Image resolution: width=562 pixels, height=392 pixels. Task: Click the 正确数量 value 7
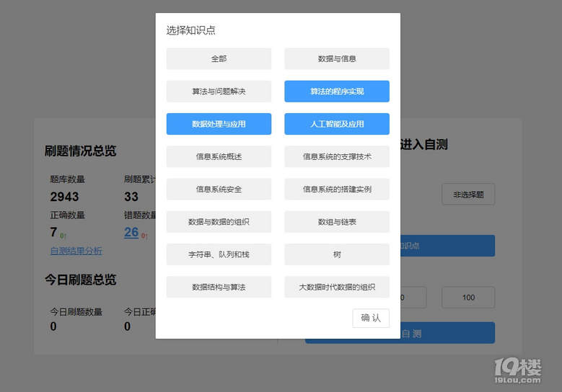click(x=53, y=232)
